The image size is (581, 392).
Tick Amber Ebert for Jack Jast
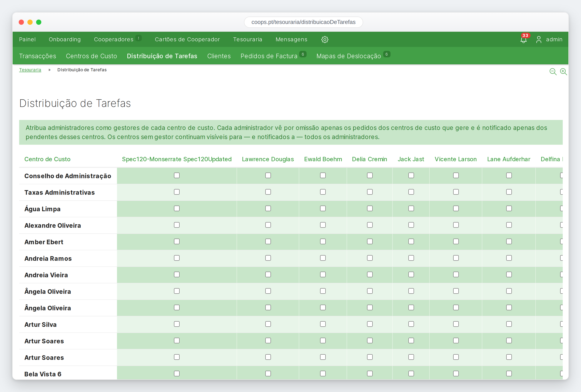pyautogui.click(x=411, y=241)
